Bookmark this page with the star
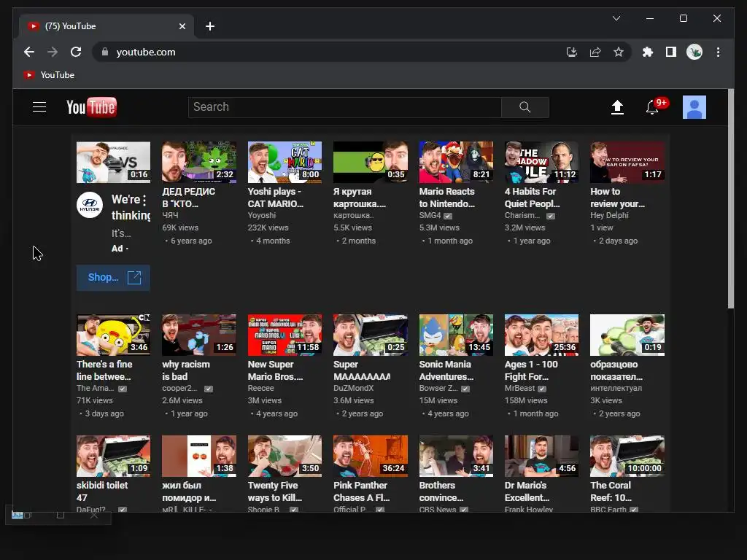Screen dimensions: 747x560 pyautogui.click(x=619, y=52)
